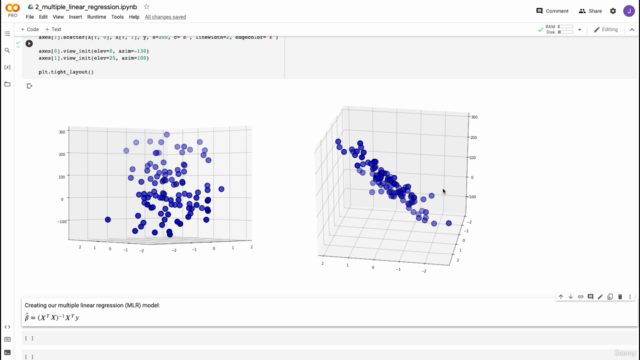Open the Editing mode dropdown

pyautogui.click(x=606, y=29)
